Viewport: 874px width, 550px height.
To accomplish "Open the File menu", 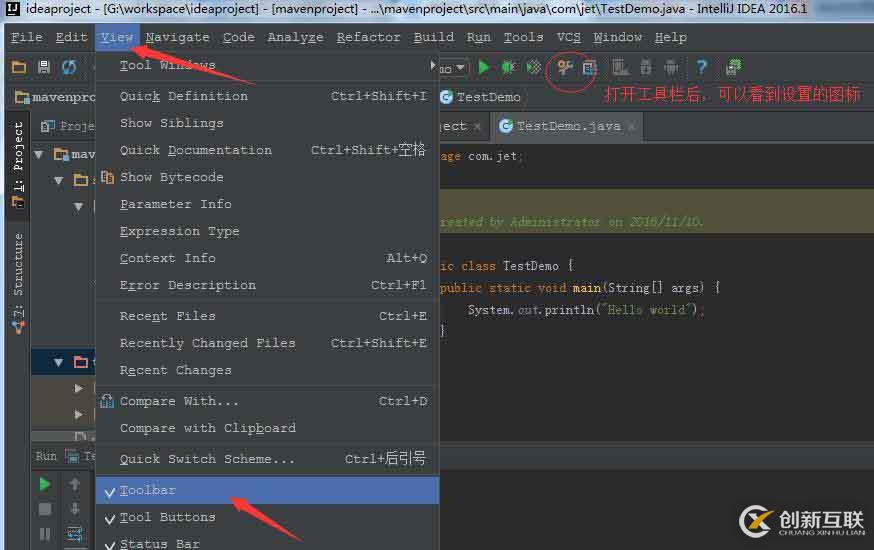I will [x=27, y=37].
